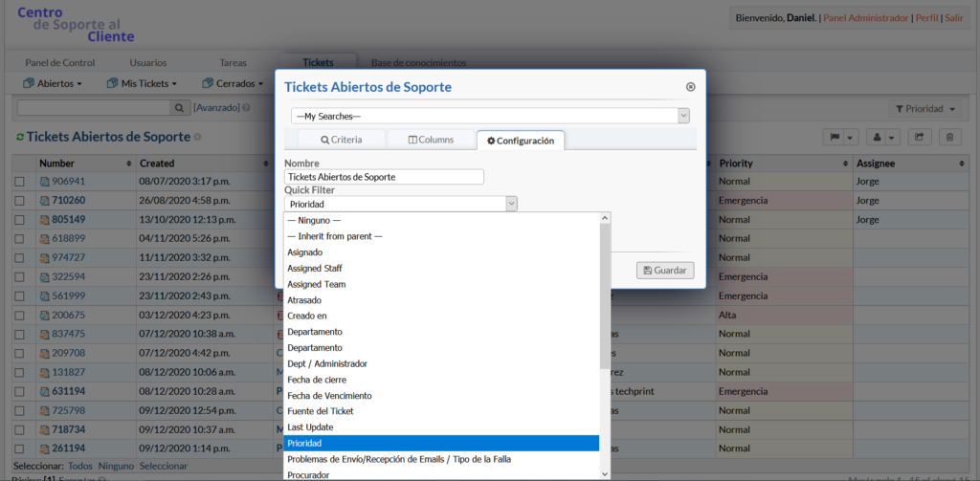Open the Columns tab

[x=431, y=140]
